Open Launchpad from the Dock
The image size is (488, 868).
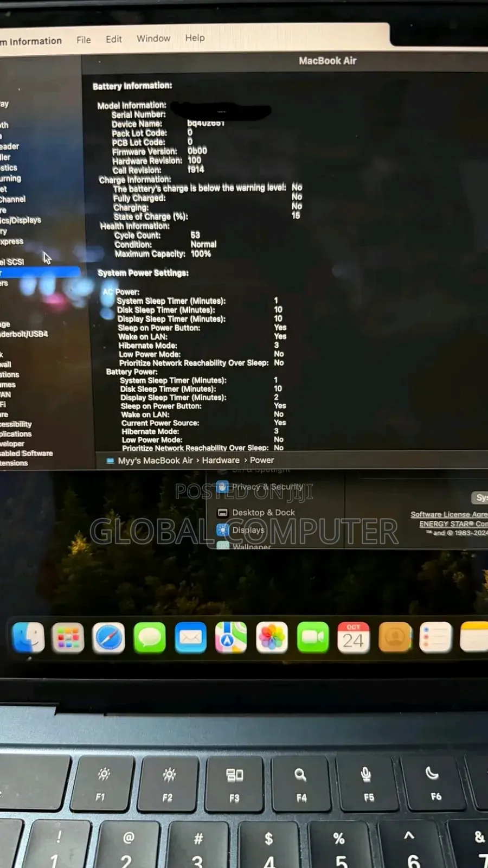pos(68,637)
